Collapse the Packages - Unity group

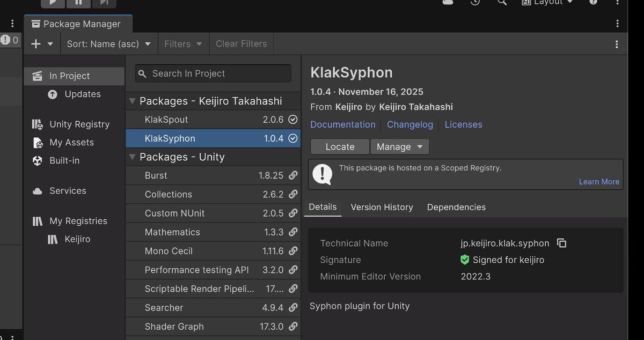pyautogui.click(x=133, y=157)
